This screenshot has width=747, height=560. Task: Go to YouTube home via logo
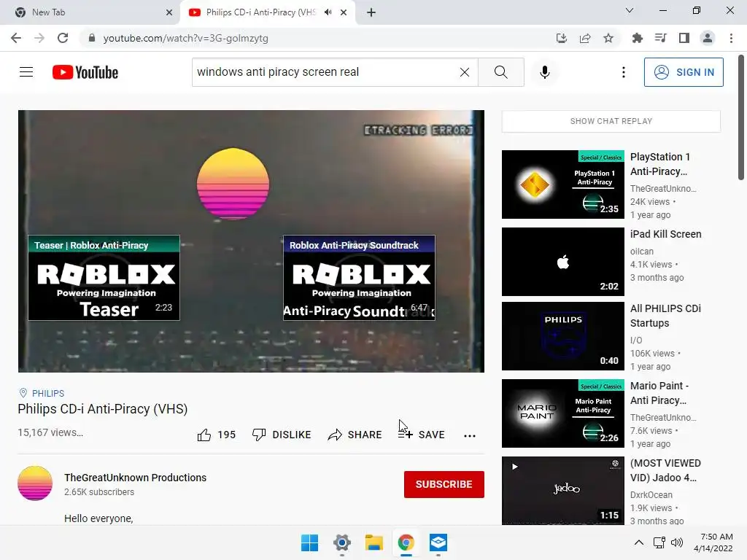pos(85,72)
